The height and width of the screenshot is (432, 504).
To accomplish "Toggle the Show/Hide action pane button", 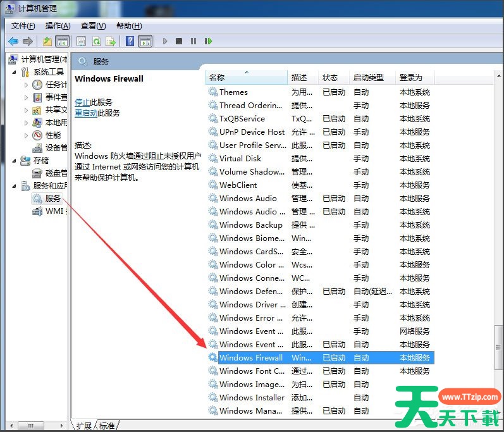I will (x=145, y=41).
